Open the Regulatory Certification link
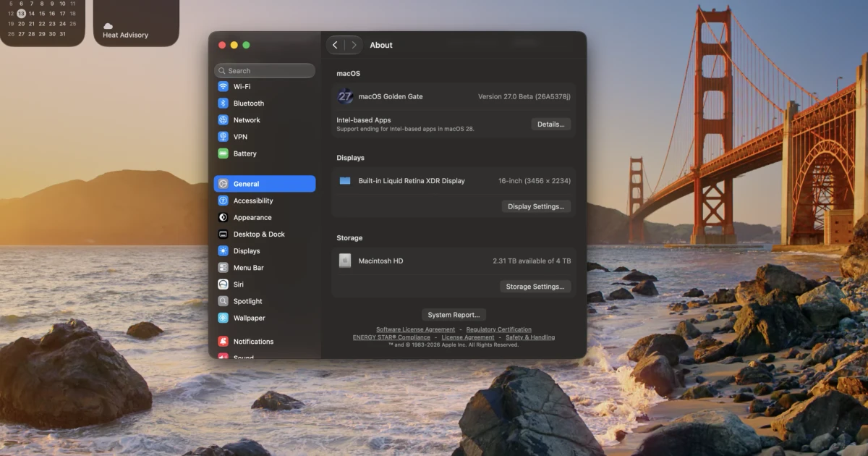This screenshot has width=868, height=456. [x=499, y=329]
